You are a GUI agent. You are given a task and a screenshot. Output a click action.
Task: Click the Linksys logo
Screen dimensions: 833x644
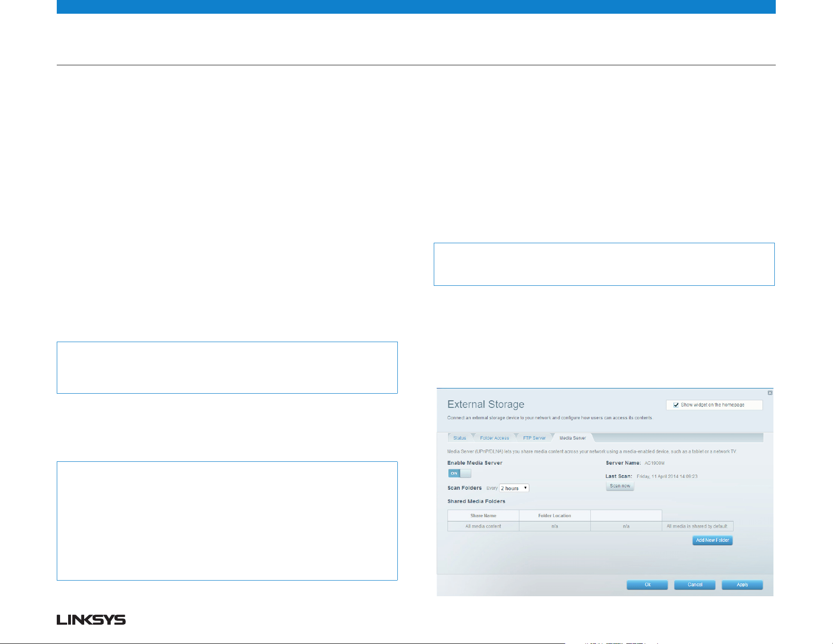(91, 619)
